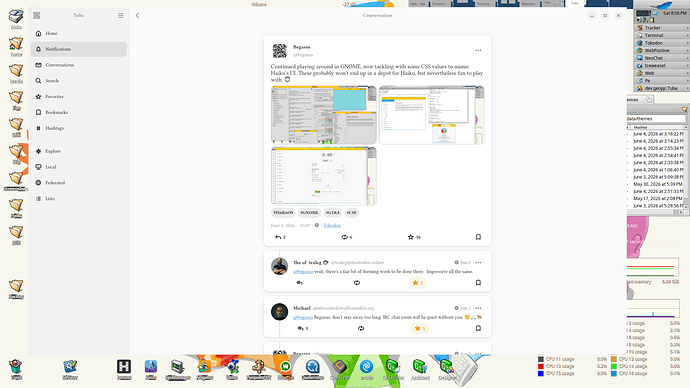Open Explore timeline in sidebar
Viewport: 690px width, 388px height.
(x=79, y=151)
